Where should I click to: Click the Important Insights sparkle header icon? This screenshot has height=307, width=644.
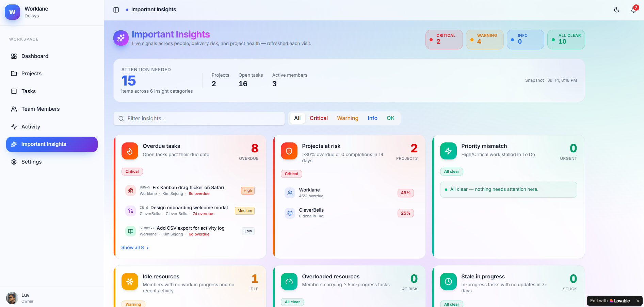point(121,38)
